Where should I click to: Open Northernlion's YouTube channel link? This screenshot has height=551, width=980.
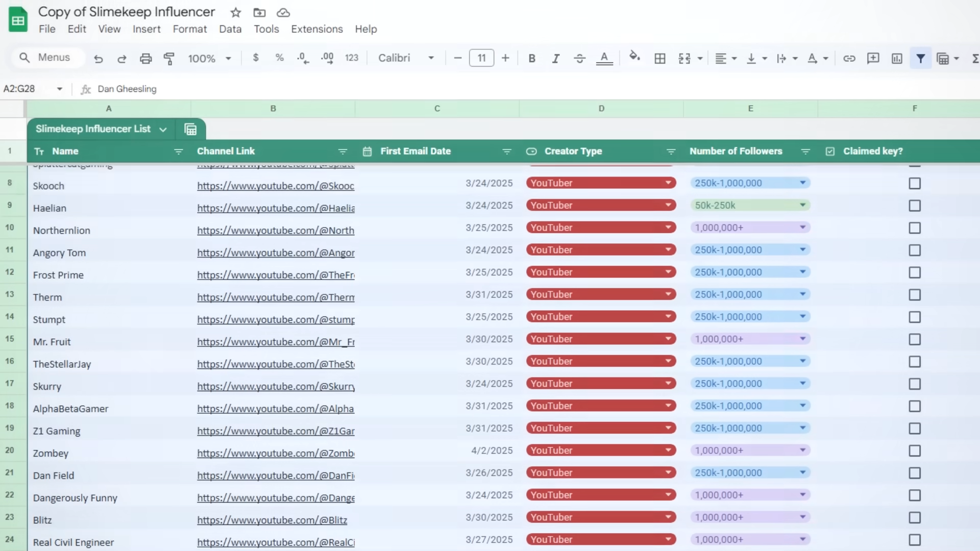(x=276, y=231)
